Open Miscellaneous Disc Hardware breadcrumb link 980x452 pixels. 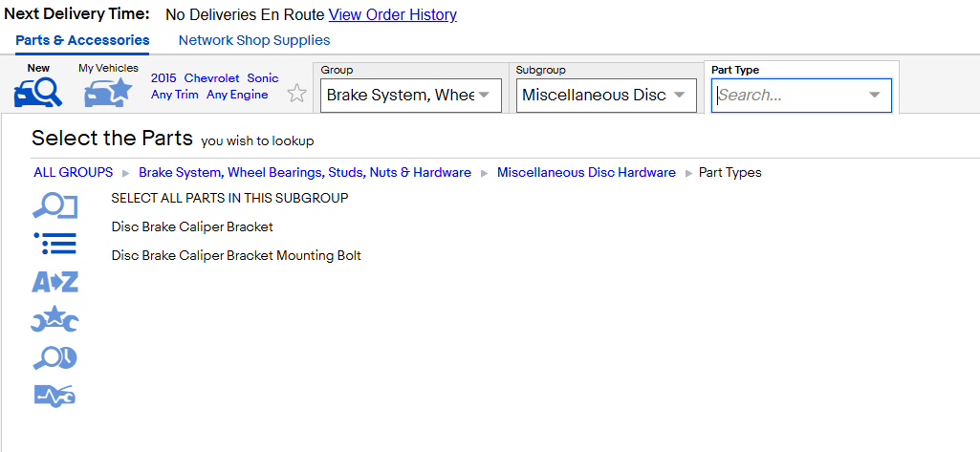(586, 172)
